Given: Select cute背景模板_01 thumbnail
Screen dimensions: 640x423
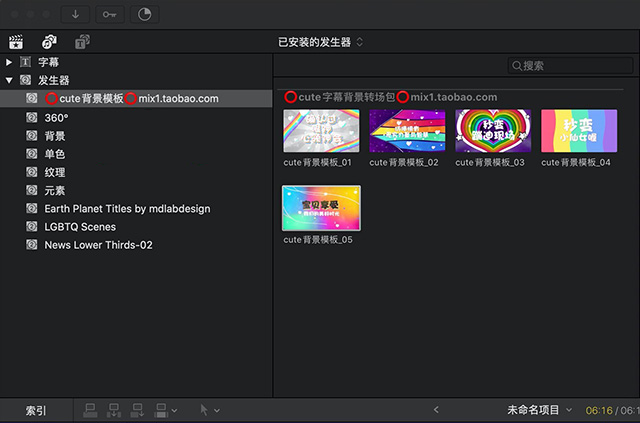Looking at the screenshot, I should (x=322, y=131).
